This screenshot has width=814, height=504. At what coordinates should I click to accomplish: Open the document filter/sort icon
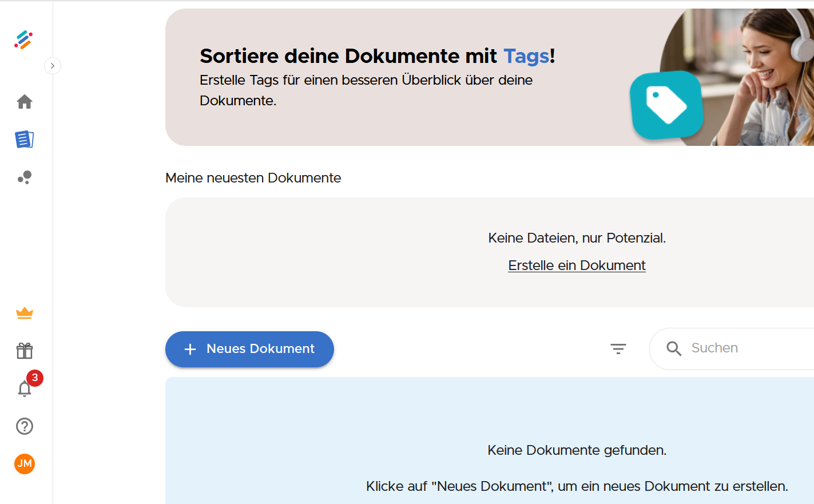[x=618, y=348]
